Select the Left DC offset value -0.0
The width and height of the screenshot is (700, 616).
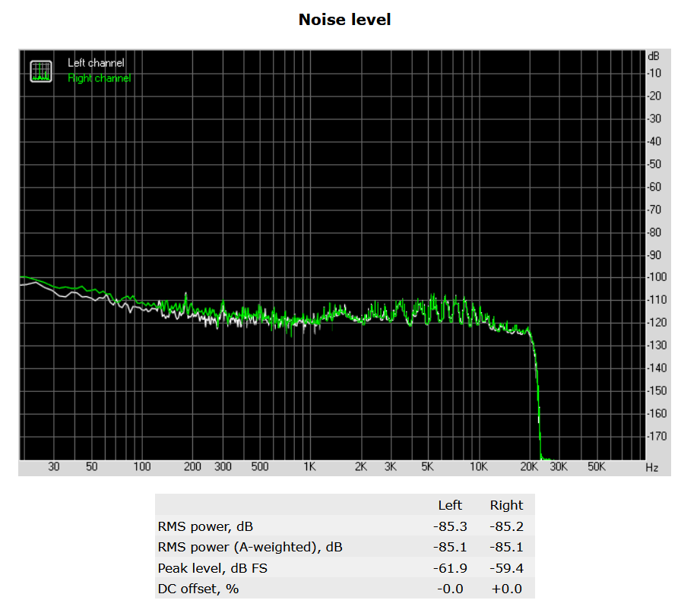(x=450, y=589)
